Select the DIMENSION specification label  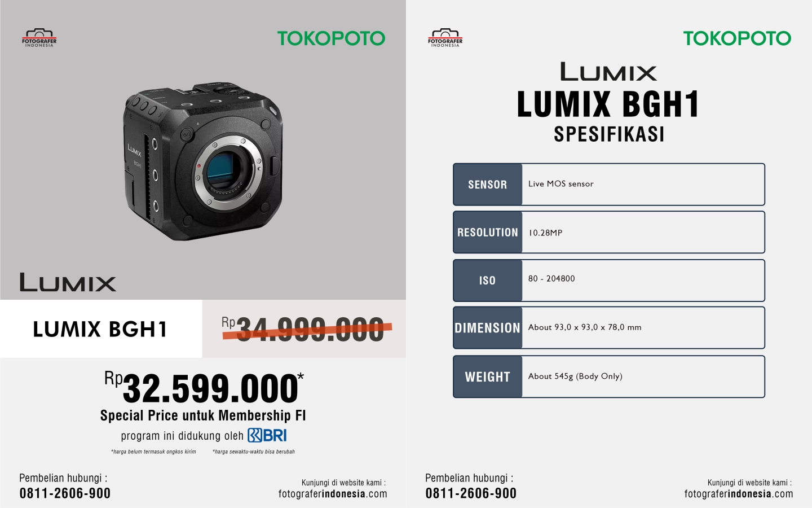point(488,328)
